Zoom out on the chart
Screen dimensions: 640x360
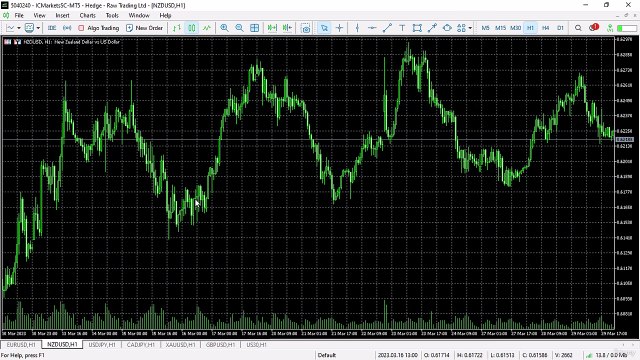coord(239,28)
